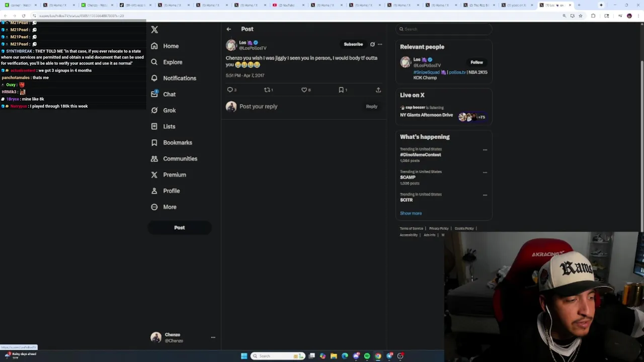Viewport: 644px width, 362px height.
Task: Open the SCITR trending topic
Action: point(406,200)
